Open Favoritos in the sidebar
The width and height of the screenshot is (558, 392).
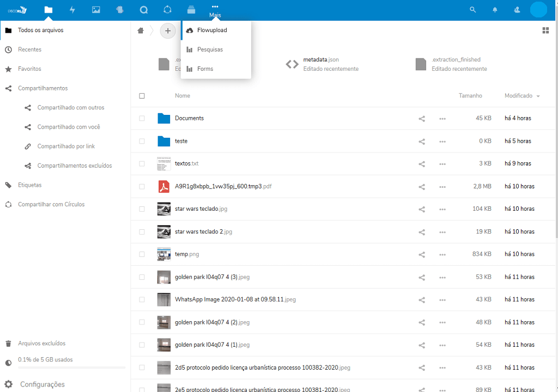point(29,69)
